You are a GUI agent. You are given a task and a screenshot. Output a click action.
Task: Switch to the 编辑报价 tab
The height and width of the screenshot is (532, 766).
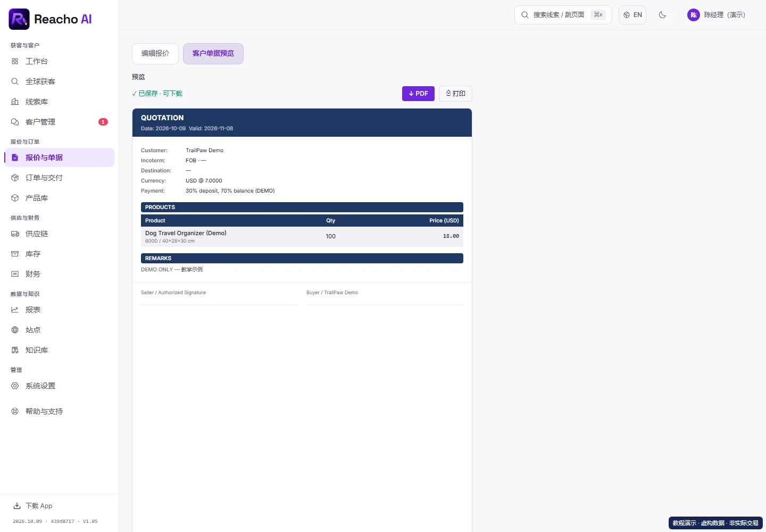click(x=155, y=54)
